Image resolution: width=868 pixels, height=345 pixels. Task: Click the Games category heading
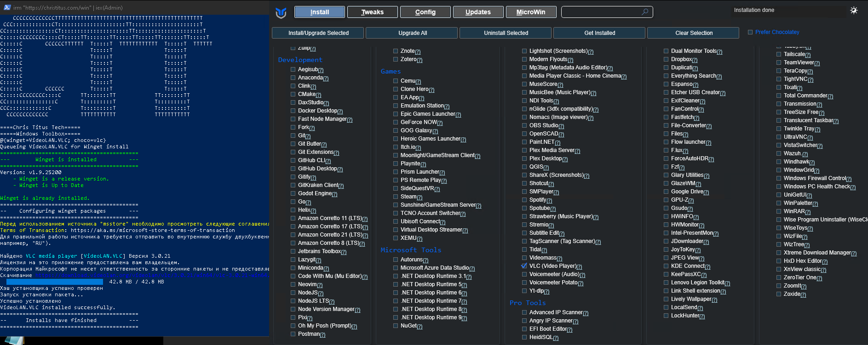391,71
